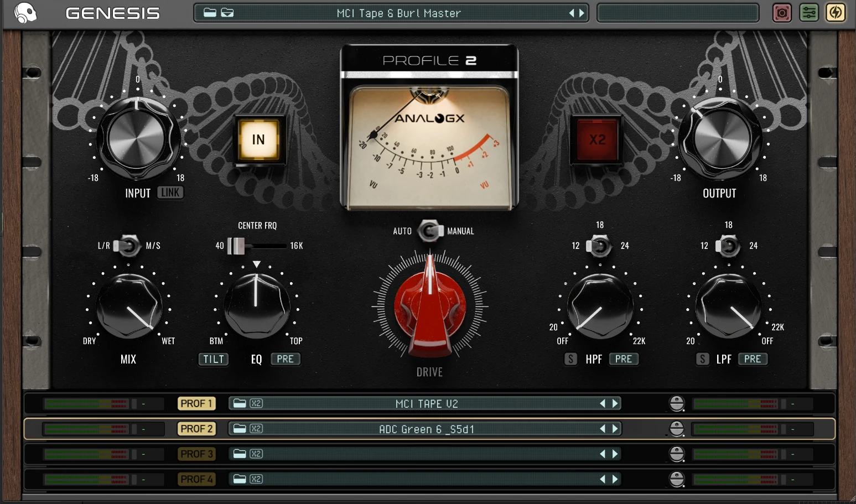Click the TILT EQ button
This screenshot has height=504, width=856.
coord(214,359)
